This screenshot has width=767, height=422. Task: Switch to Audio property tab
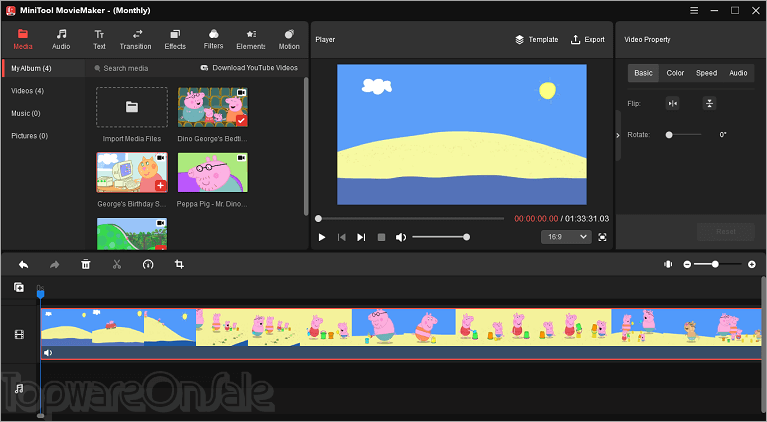click(738, 73)
